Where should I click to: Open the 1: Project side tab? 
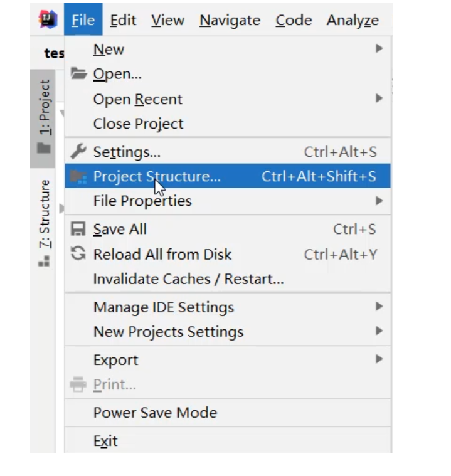click(44, 107)
